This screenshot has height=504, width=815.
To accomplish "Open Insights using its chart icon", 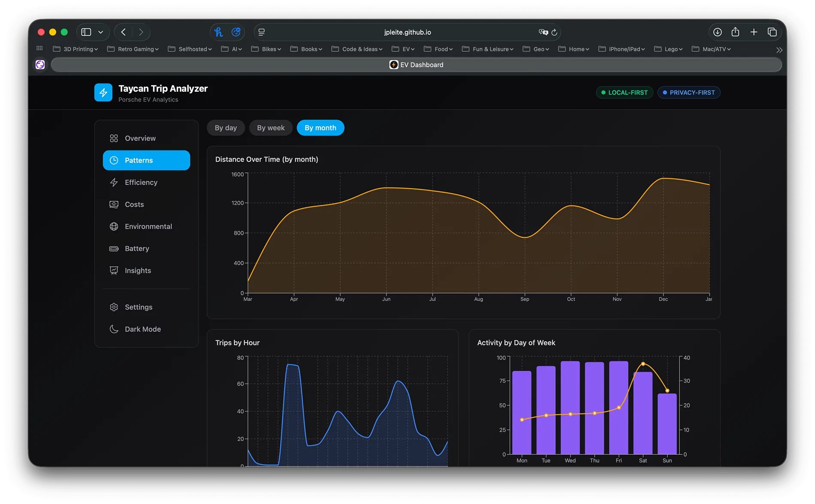I will click(x=114, y=270).
